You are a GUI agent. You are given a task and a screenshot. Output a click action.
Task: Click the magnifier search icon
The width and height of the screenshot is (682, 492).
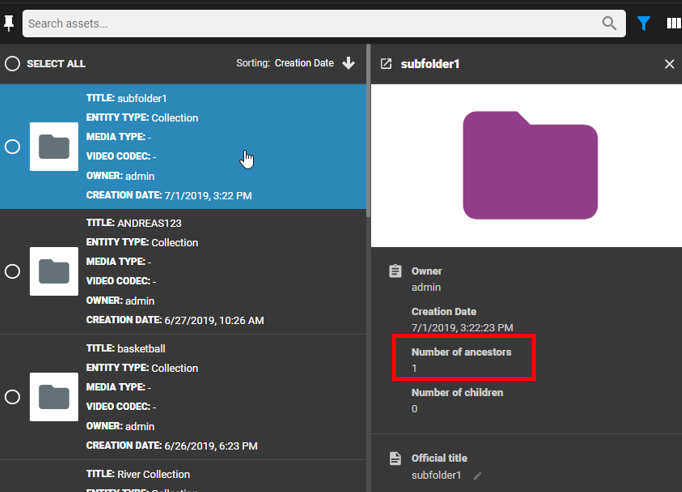pyautogui.click(x=609, y=23)
